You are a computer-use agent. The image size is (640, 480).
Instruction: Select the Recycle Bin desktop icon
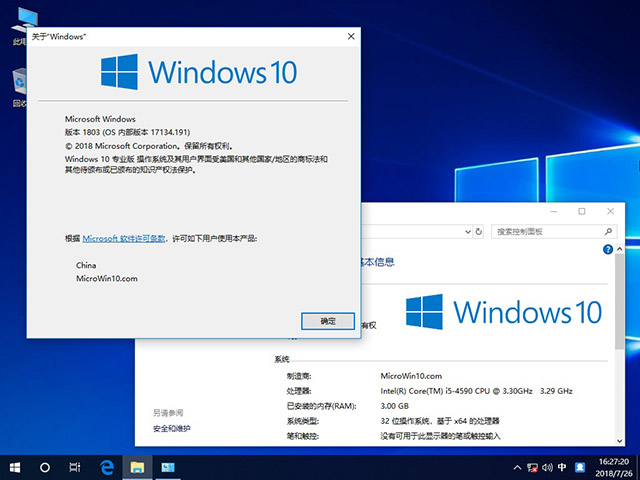tap(20, 88)
